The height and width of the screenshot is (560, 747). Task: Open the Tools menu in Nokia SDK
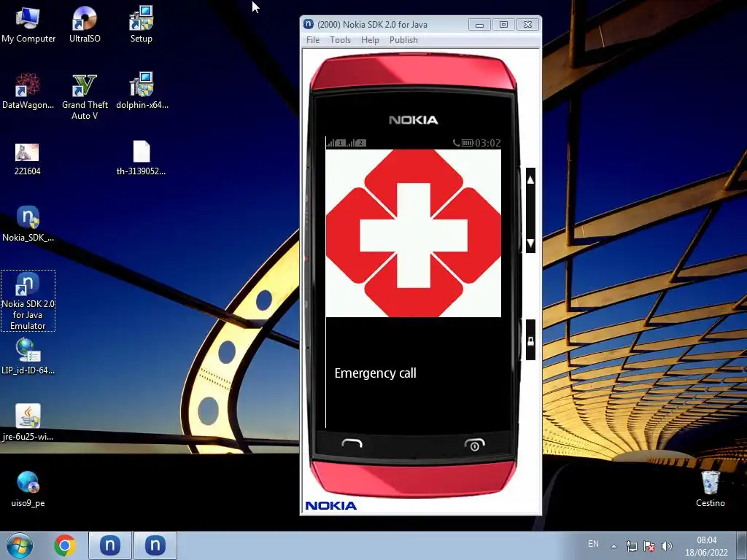pos(340,40)
